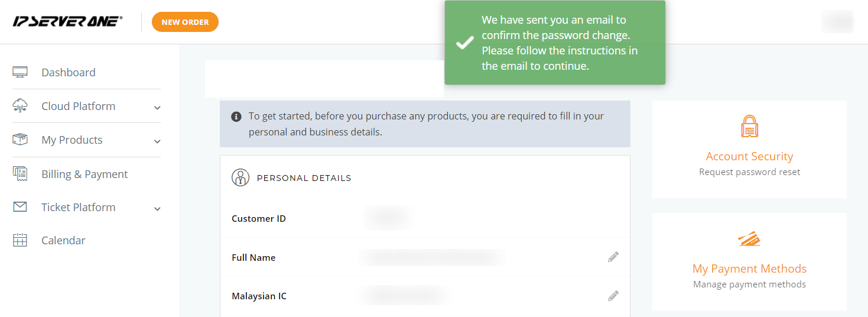Expand the Cloud Platform chevron
868x317 pixels.
(x=157, y=108)
